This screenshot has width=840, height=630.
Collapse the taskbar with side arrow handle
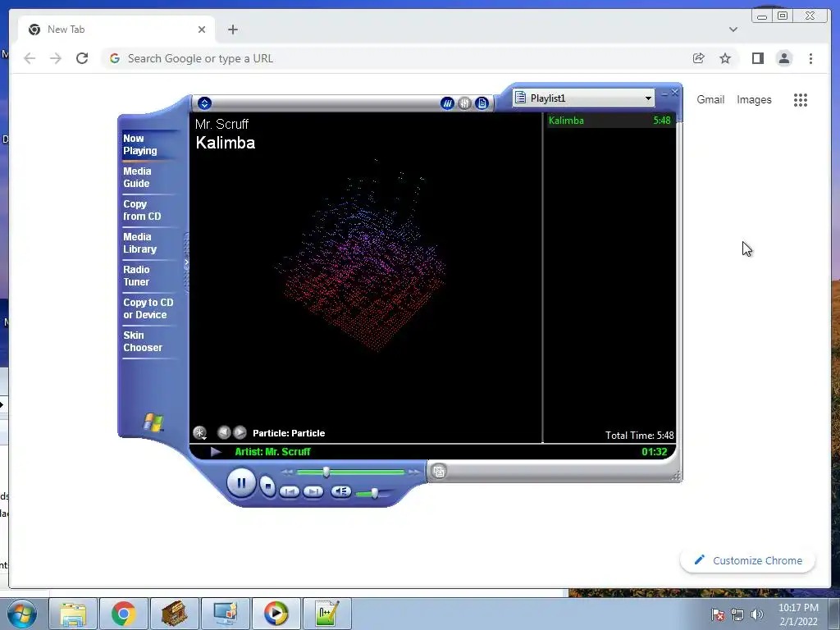tap(186, 262)
